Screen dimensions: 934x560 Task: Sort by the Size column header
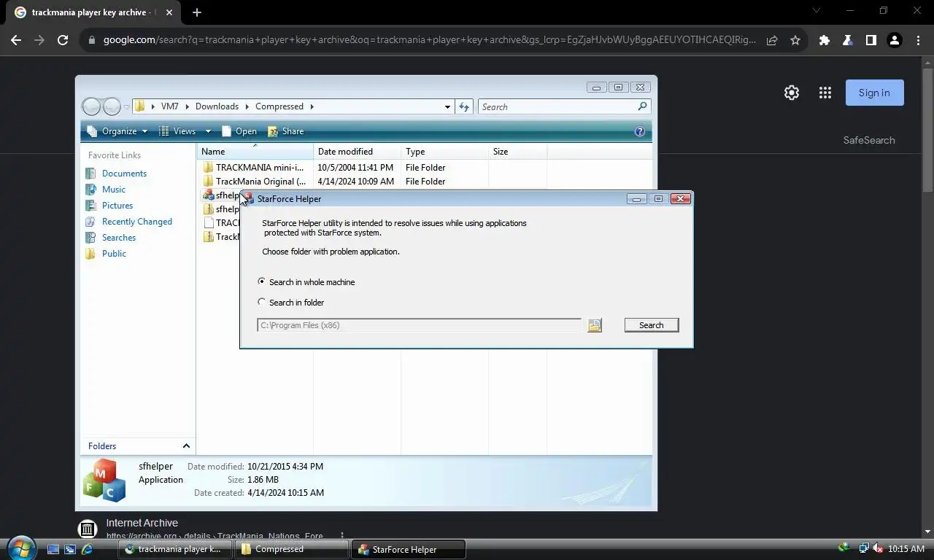(517, 152)
